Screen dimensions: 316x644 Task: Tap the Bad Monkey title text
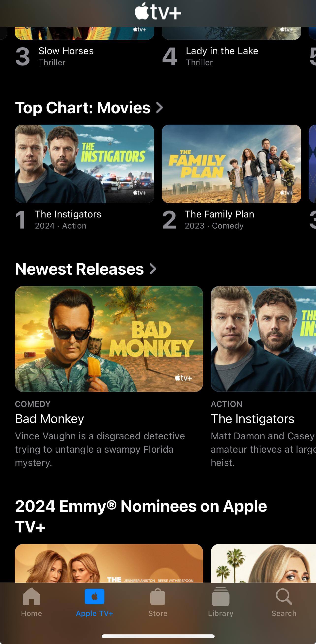pos(49,419)
